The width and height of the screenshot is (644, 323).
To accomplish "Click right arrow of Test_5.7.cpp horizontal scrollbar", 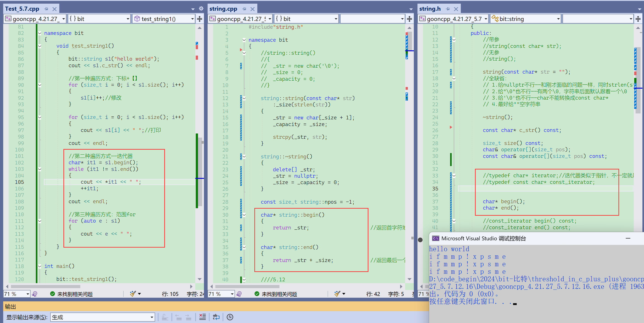I will click(191, 287).
